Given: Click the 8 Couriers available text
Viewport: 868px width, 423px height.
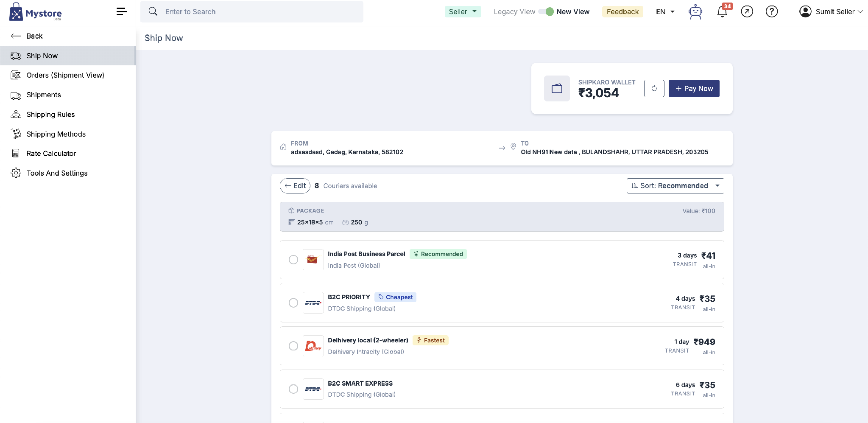Looking at the screenshot, I should 346,186.
